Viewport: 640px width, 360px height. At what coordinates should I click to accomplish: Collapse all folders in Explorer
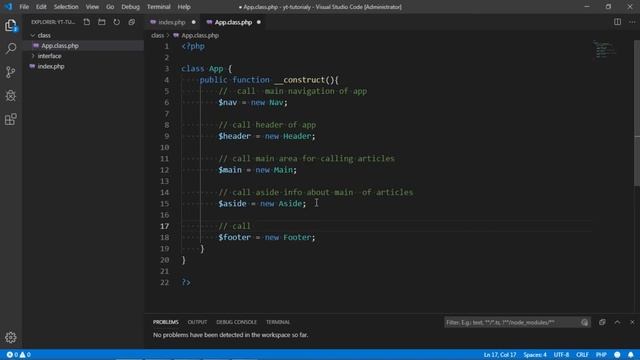[x=131, y=22]
